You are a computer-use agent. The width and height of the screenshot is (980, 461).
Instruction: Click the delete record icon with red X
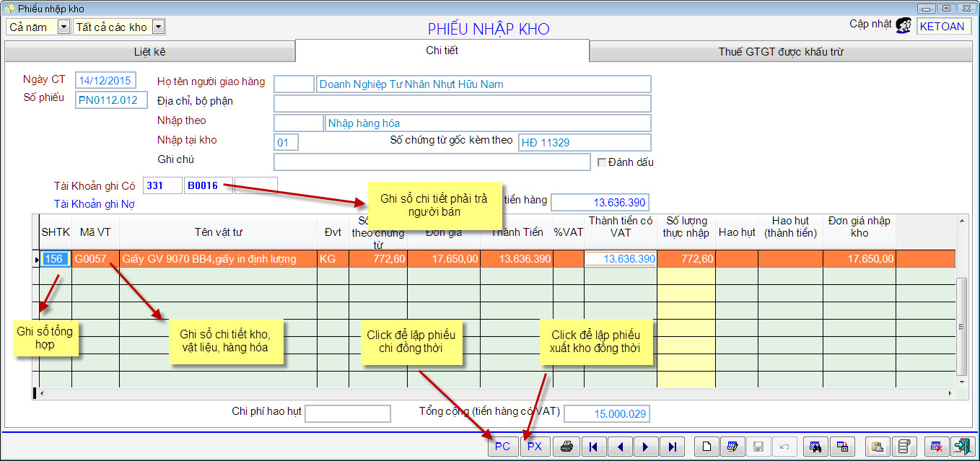click(x=936, y=447)
